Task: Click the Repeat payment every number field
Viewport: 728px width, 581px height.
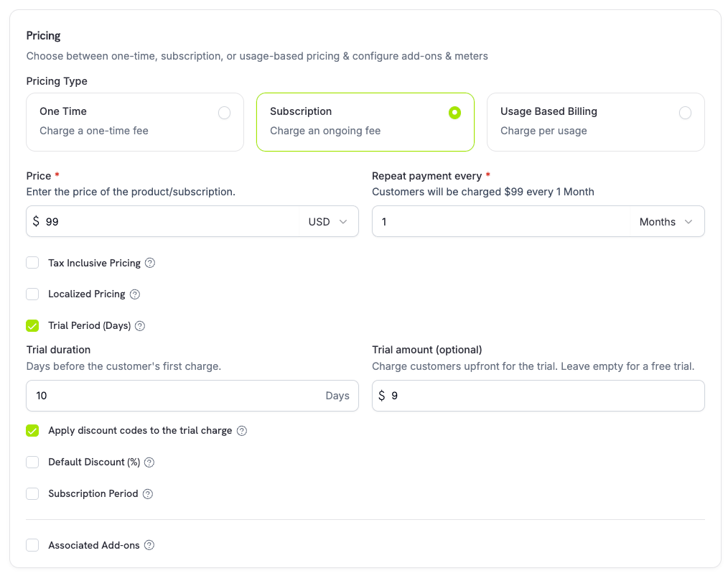Action: pos(501,222)
